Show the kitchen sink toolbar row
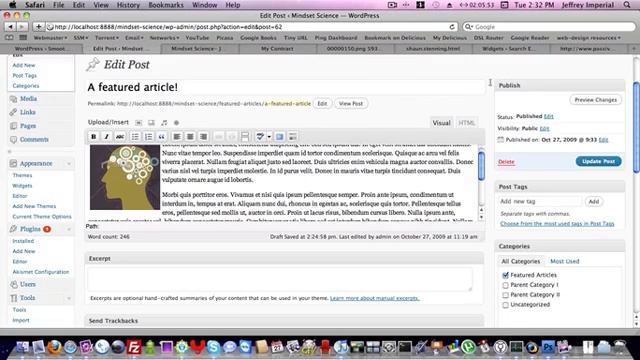The width and height of the screenshot is (640, 360). pyautogui.click(x=293, y=137)
